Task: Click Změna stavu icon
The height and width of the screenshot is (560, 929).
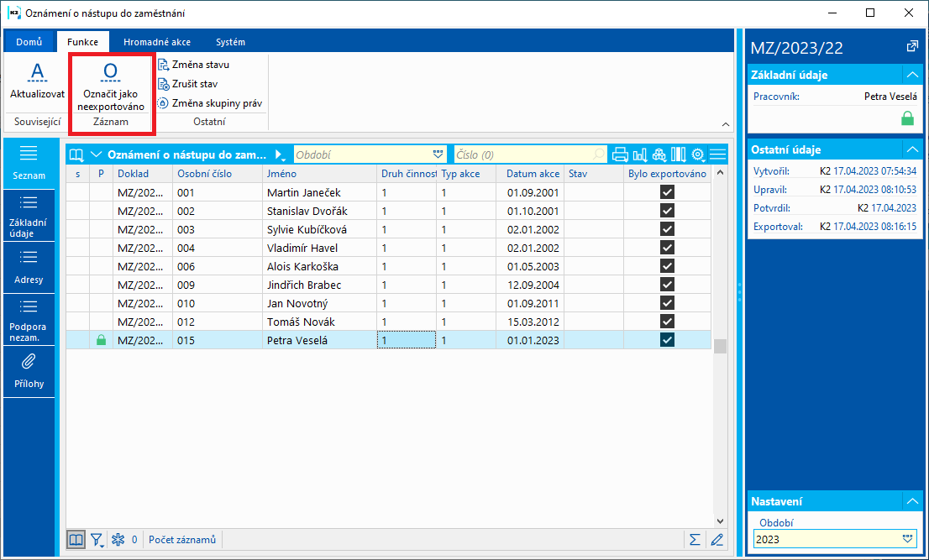Action: point(163,65)
